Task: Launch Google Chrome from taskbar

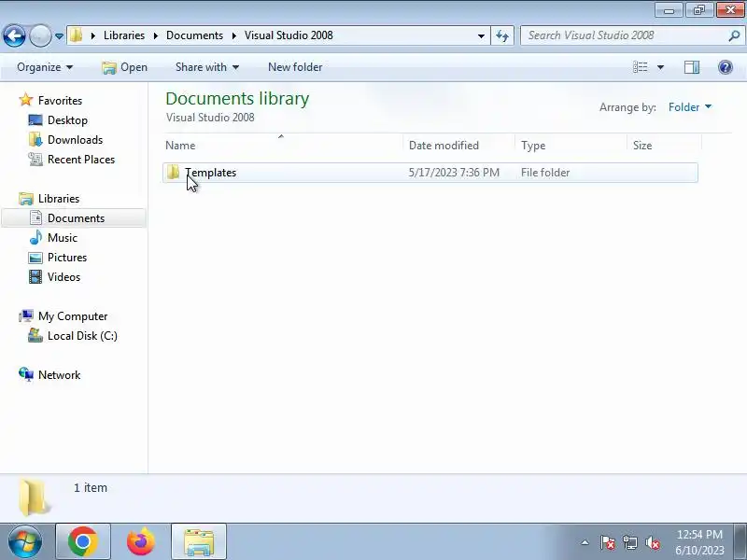Action: pos(83,541)
